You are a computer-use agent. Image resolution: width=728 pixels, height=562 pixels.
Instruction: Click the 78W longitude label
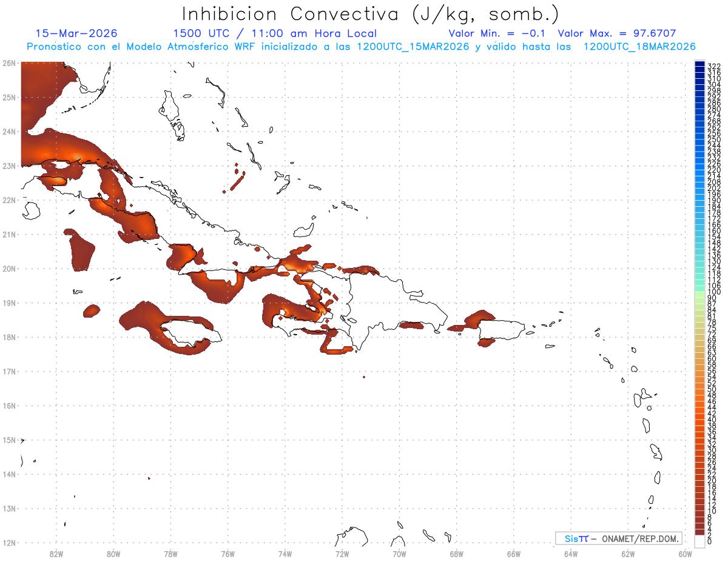pyautogui.click(x=170, y=553)
